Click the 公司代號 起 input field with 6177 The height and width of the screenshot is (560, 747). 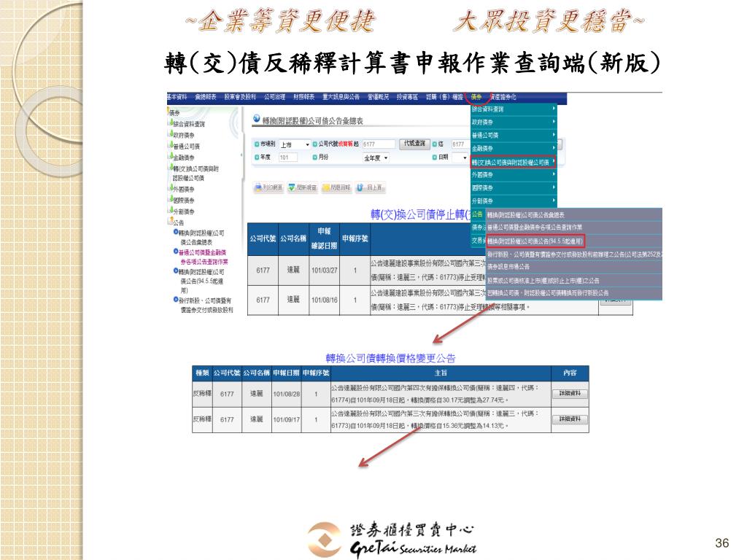[379, 144]
